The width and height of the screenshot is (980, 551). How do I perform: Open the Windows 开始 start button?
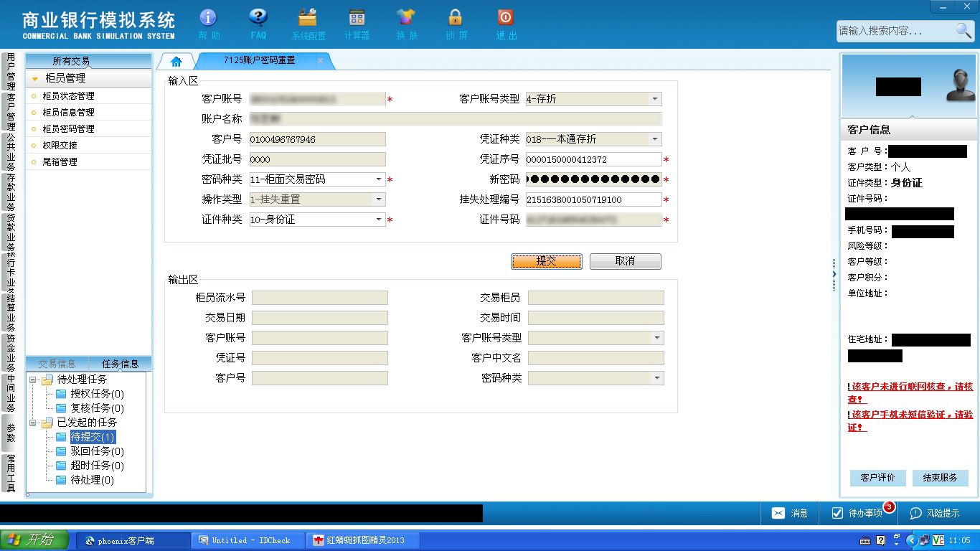point(35,540)
